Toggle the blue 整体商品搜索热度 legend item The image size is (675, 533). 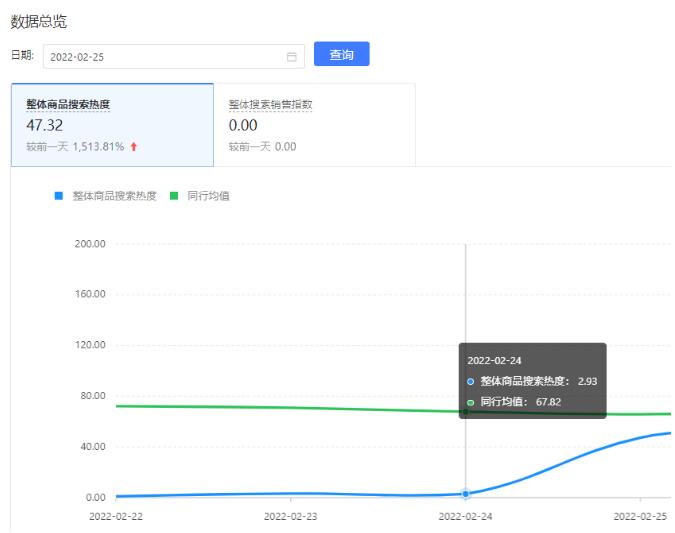[105, 196]
